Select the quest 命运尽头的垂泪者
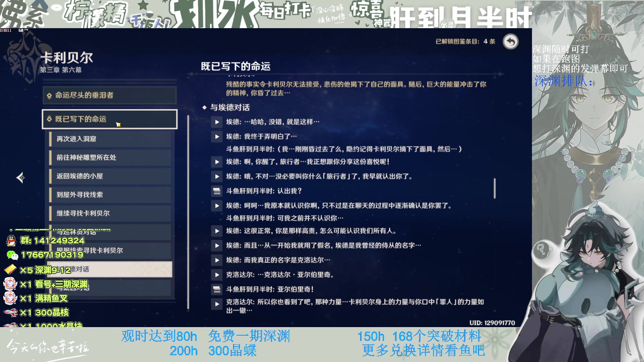644x362 pixels. click(110, 95)
